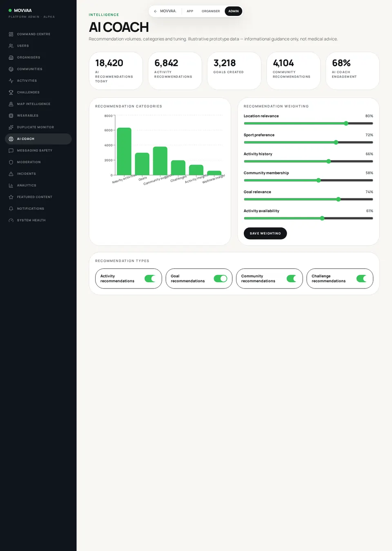The height and width of the screenshot is (551, 392).
Task: Click the Map Intelligence icon
Action: pyautogui.click(x=11, y=104)
